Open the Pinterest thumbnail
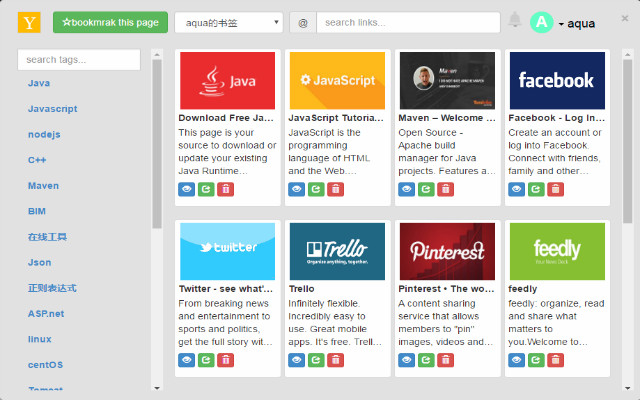 point(447,251)
